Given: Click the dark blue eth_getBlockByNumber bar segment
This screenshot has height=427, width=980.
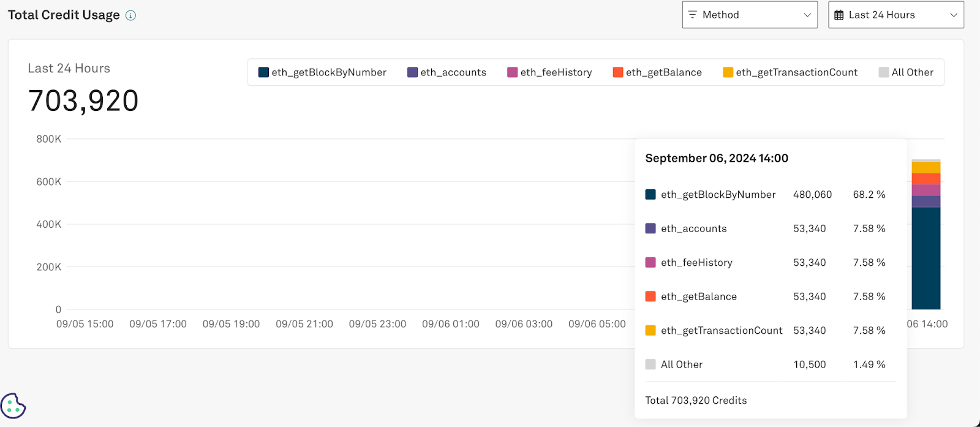Looking at the screenshot, I should pos(925,258).
